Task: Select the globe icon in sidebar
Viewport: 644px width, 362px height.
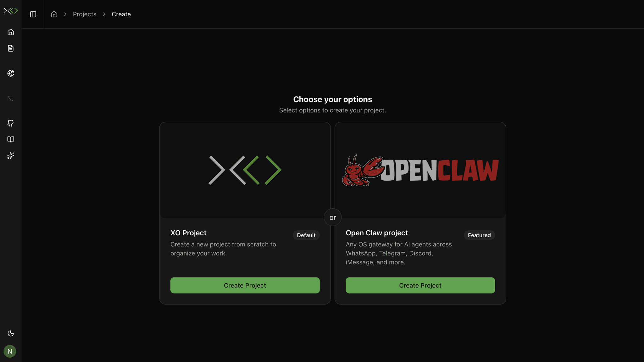Action: [x=10, y=73]
